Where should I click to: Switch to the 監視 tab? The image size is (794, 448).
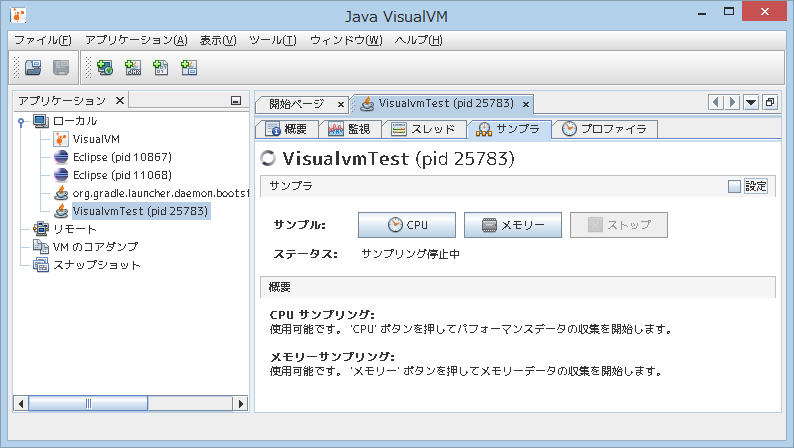[351, 129]
